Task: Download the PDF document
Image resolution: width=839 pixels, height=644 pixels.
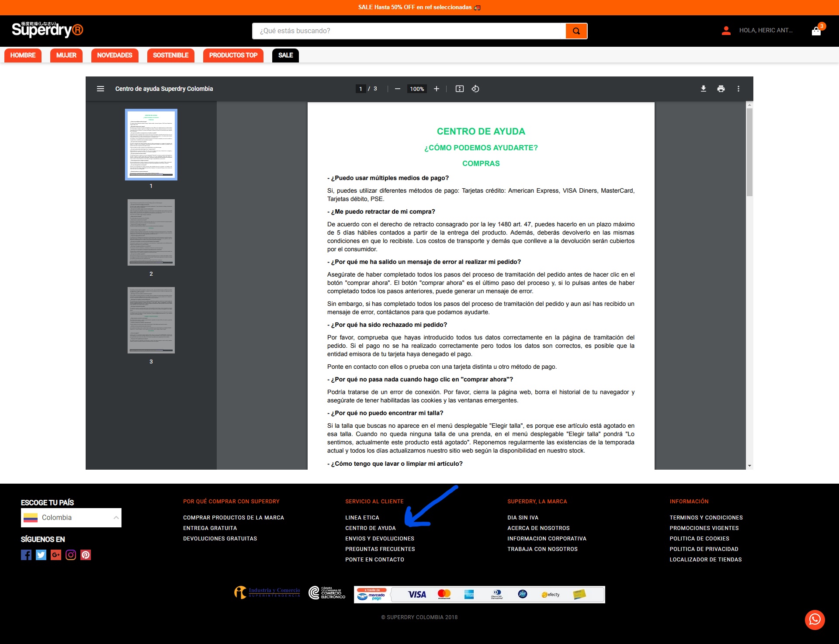Action: [x=704, y=89]
